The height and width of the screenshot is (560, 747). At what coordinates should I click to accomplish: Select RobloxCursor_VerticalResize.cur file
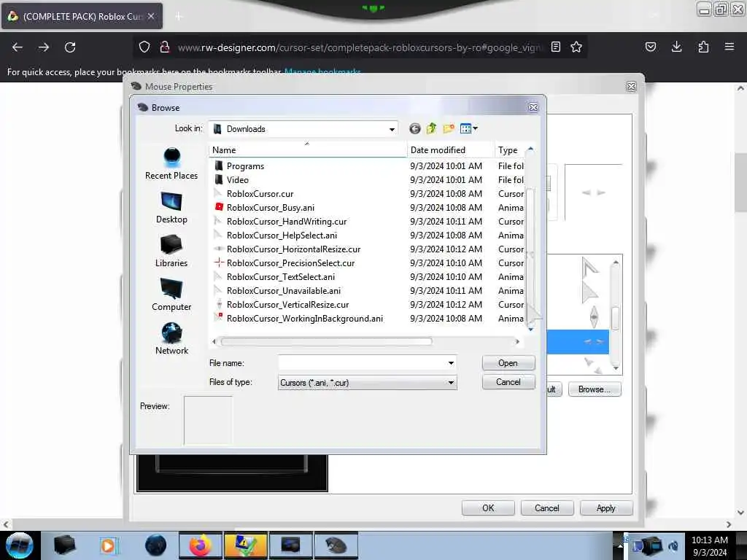(287, 304)
